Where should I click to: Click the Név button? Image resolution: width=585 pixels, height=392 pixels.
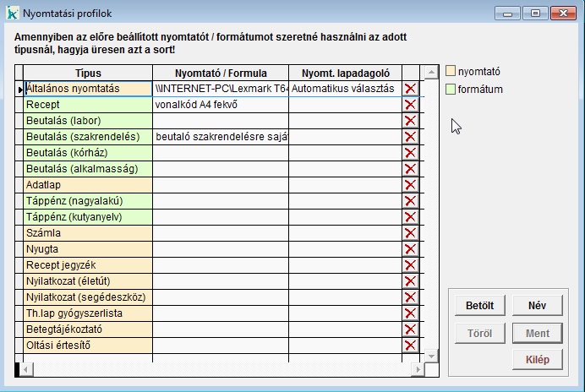pos(537,305)
